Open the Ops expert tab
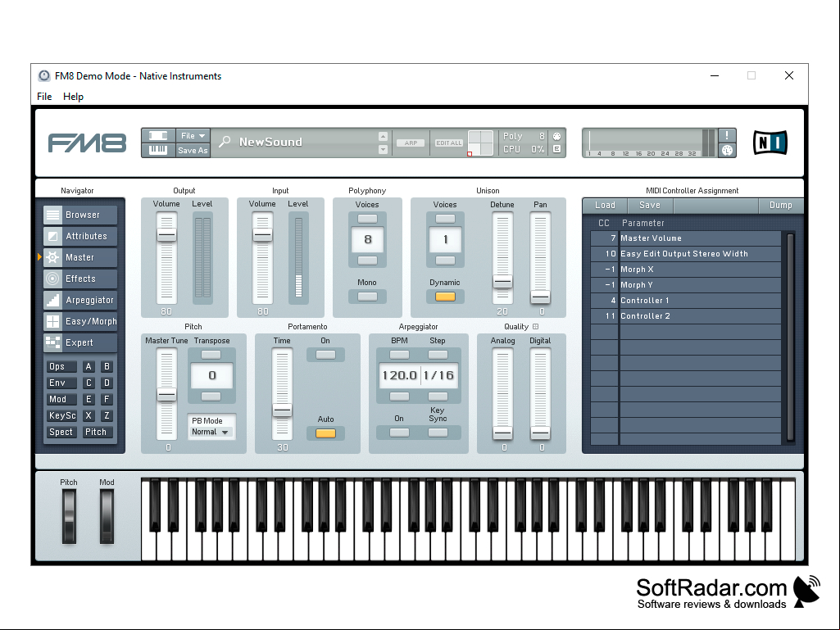840x630 pixels. pos(61,366)
